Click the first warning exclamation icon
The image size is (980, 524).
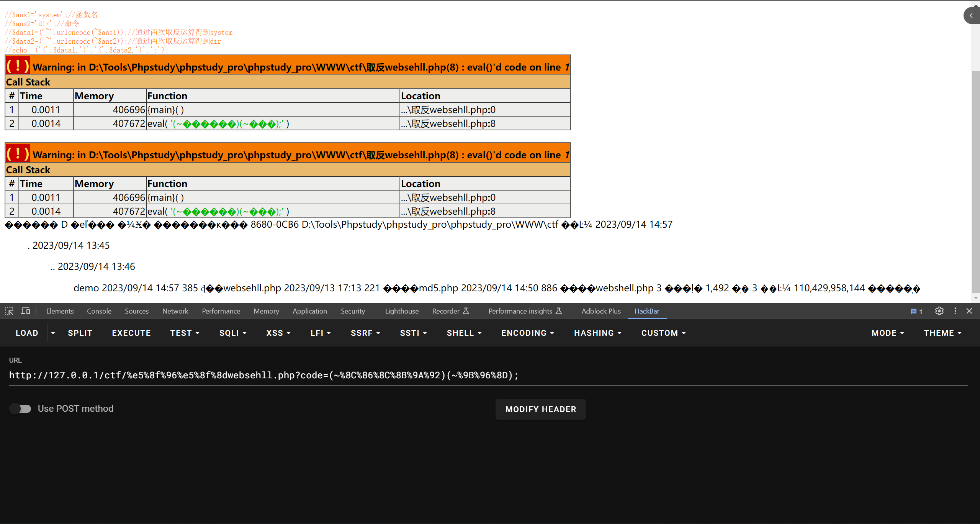tap(18, 66)
